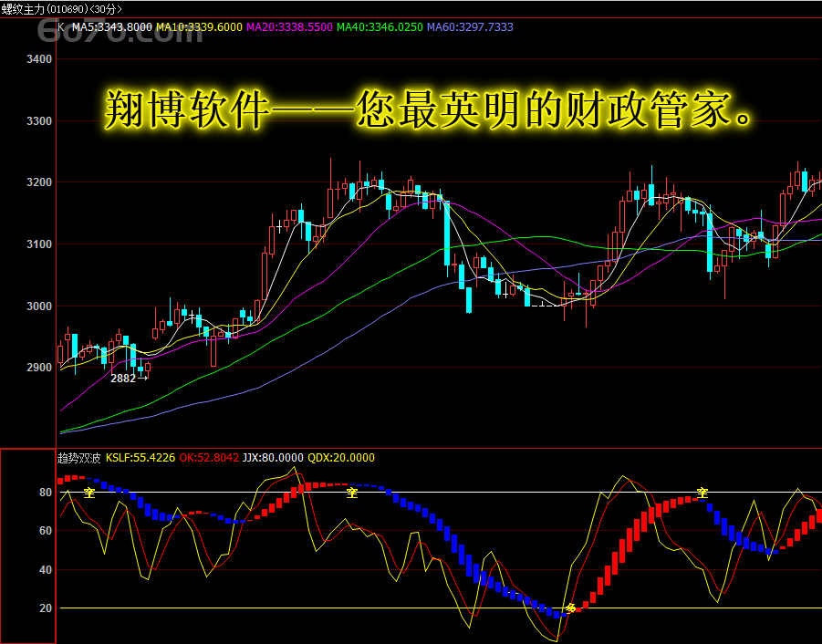Image resolution: width=822 pixels, height=644 pixels.
Task: Click the QDX:20.0000 value label
Action: (341, 458)
